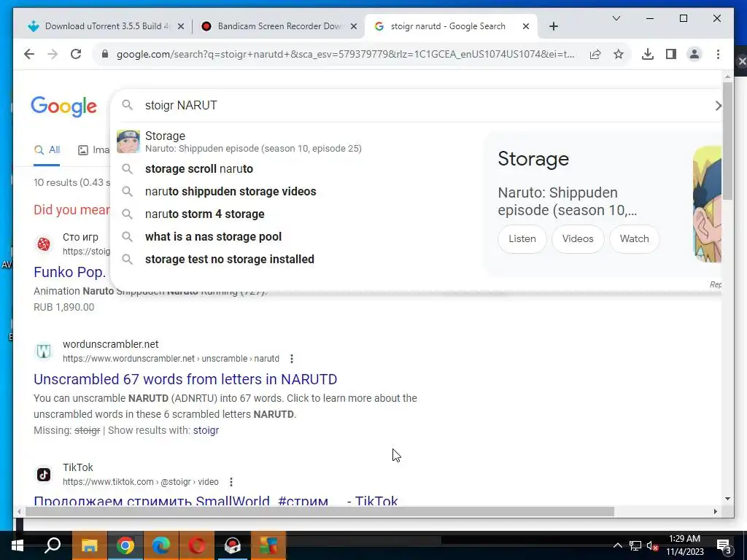Show hidden system tray icons

[617, 545]
